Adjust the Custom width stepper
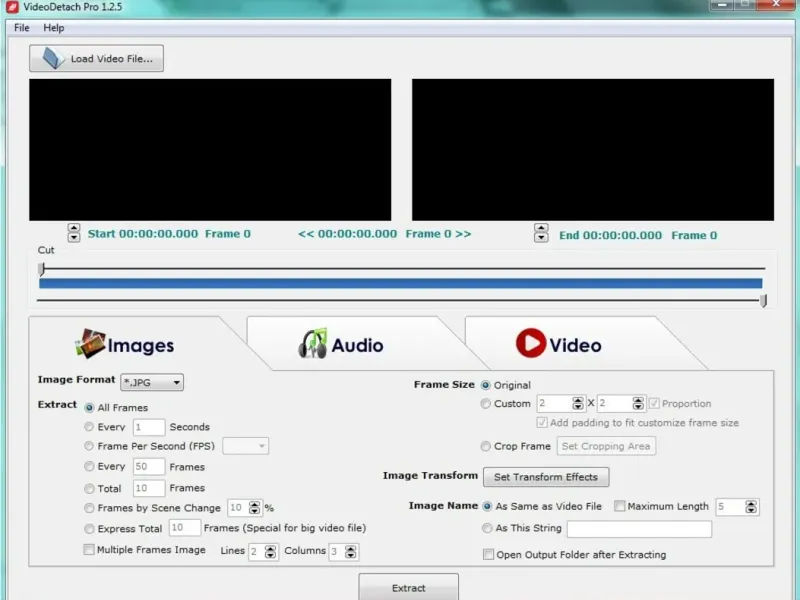This screenshot has width=800, height=600. (x=578, y=404)
